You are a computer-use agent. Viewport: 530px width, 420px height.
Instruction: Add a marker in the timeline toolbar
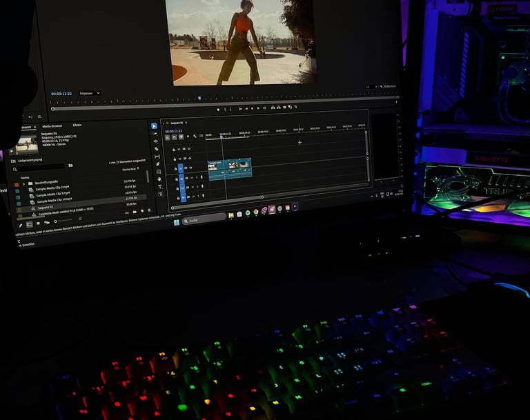(x=188, y=137)
